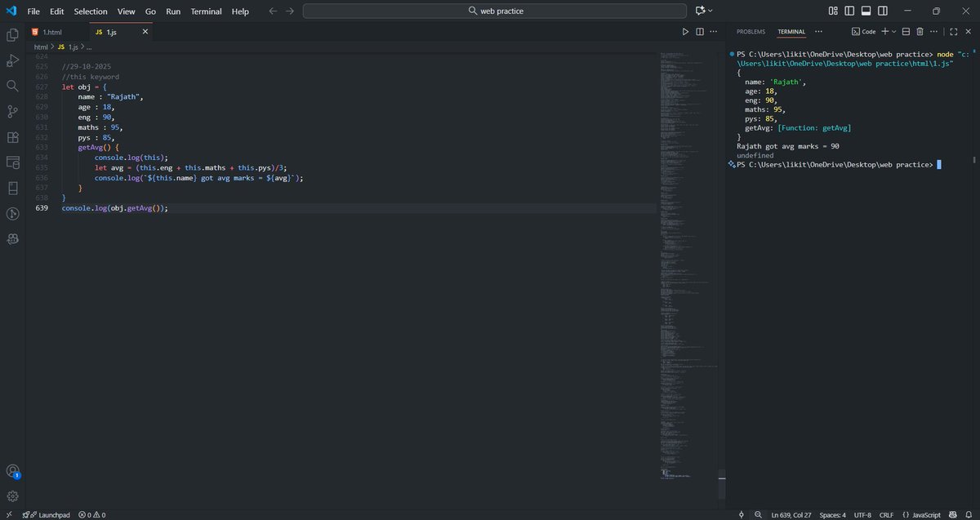Click Ln 639, Col 27 cursor position
980x520 pixels.
tap(791, 514)
